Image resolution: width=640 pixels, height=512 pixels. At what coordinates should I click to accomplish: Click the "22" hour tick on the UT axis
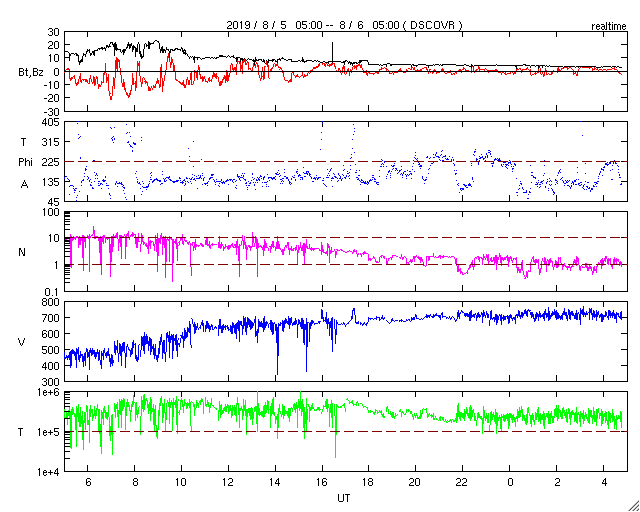[462, 482]
